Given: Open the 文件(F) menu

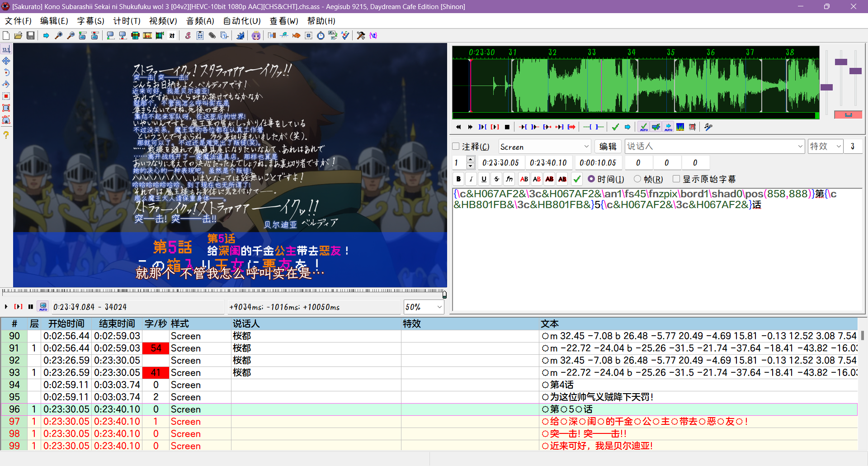Looking at the screenshot, I should click(18, 21).
